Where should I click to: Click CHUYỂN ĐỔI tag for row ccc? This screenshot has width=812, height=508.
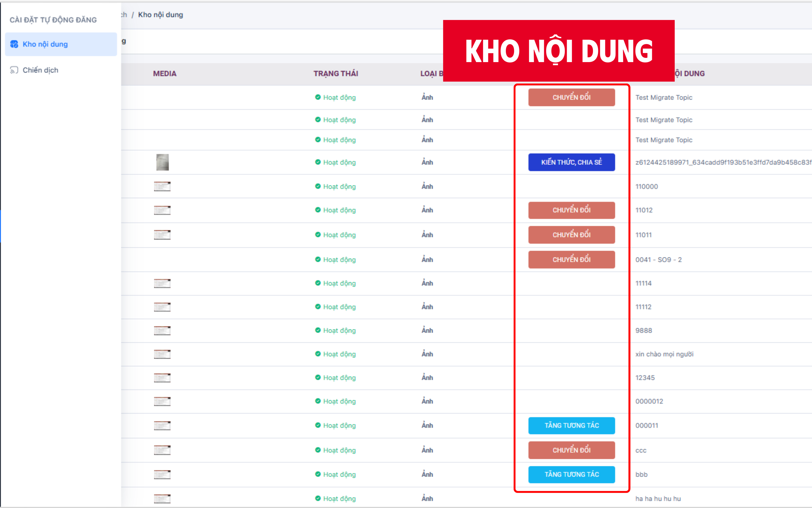[572, 450]
